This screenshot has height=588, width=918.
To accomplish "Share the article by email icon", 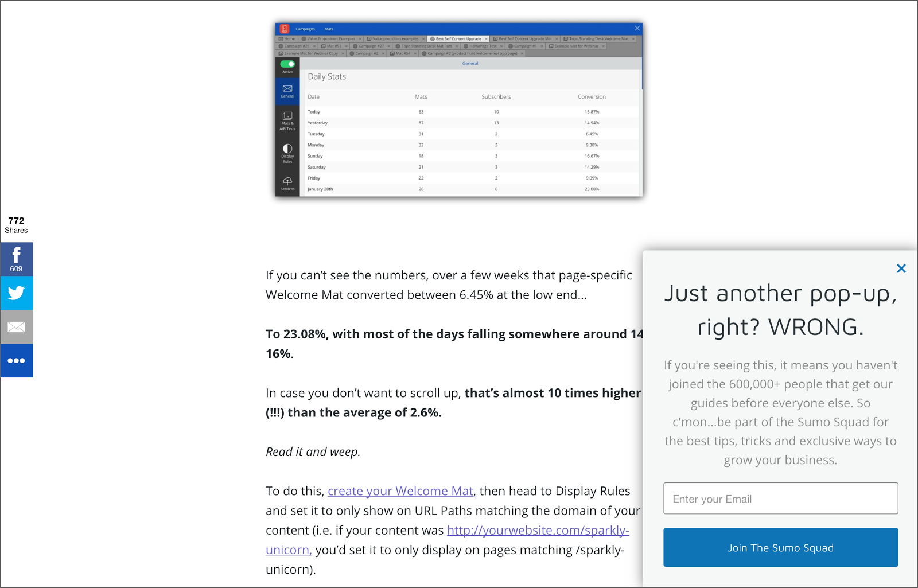I will coord(17,327).
